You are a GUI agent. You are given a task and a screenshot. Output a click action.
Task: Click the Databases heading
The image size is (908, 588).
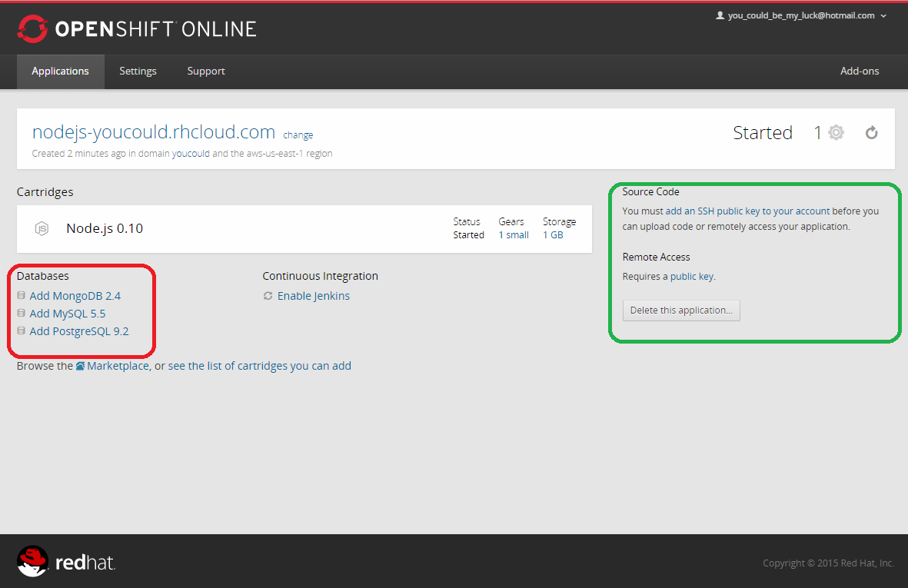(43, 276)
